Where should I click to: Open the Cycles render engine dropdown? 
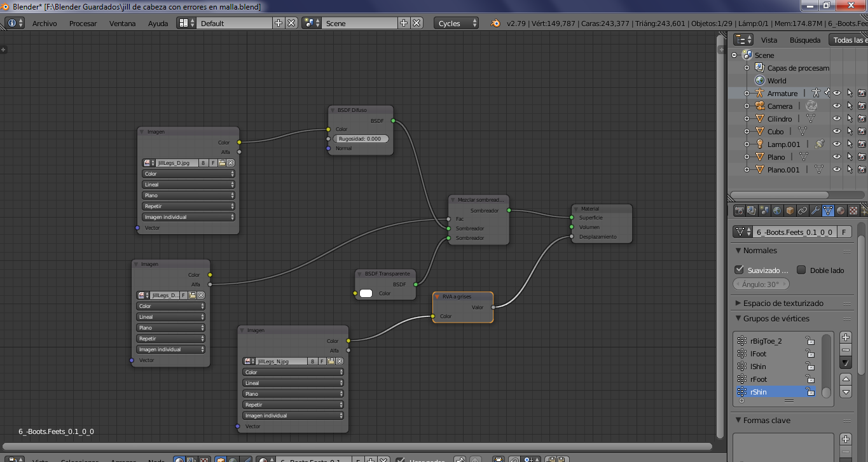(x=457, y=23)
